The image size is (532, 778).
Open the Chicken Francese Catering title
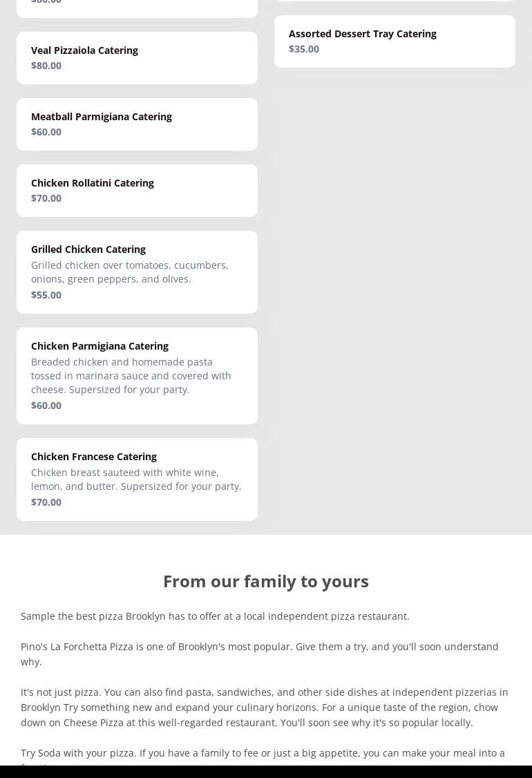click(x=94, y=457)
